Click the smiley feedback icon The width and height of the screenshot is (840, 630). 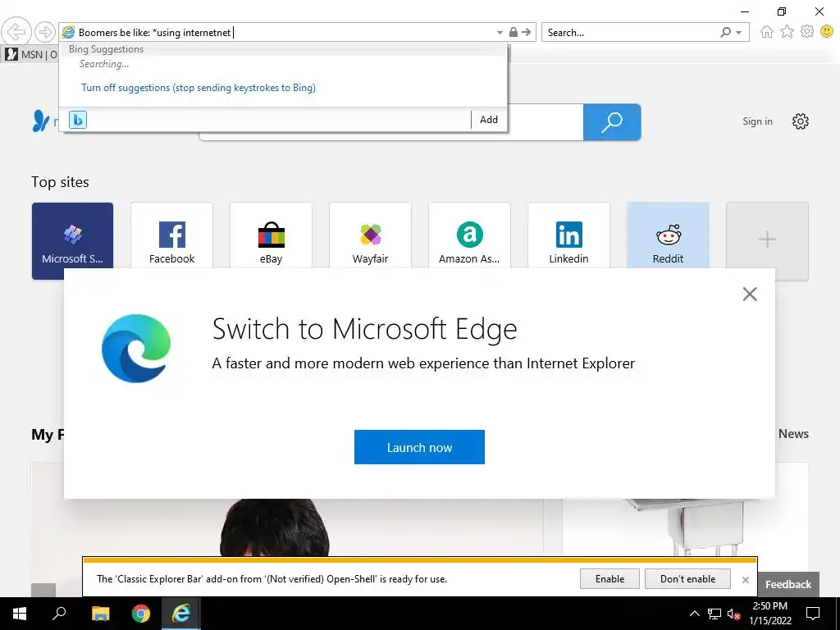(x=827, y=32)
